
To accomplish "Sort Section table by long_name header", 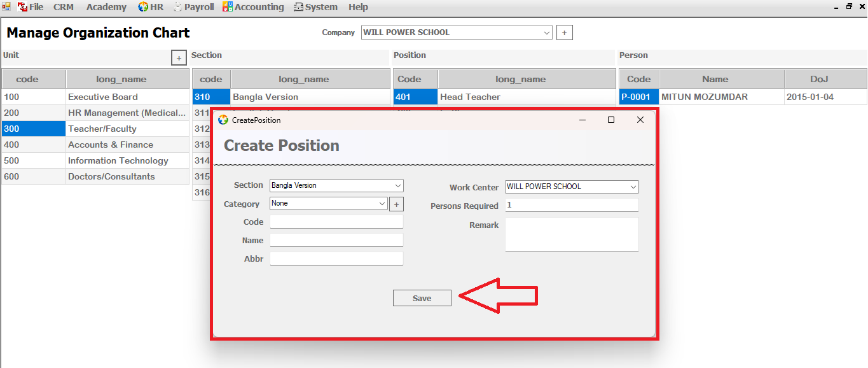I will [310, 79].
